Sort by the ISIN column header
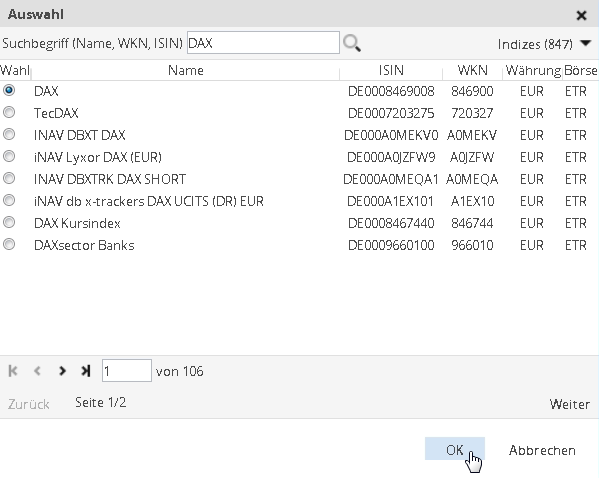The width and height of the screenshot is (599, 478). coord(391,70)
